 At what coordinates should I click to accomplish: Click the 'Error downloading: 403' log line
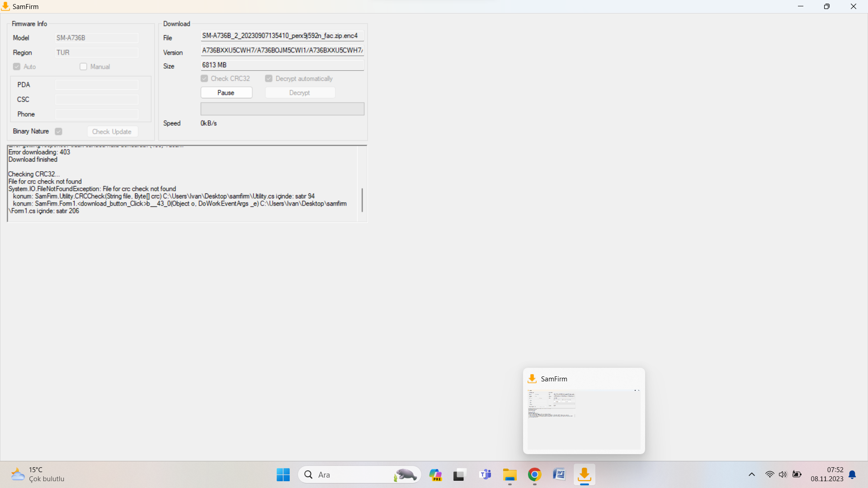[x=39, y=152]
